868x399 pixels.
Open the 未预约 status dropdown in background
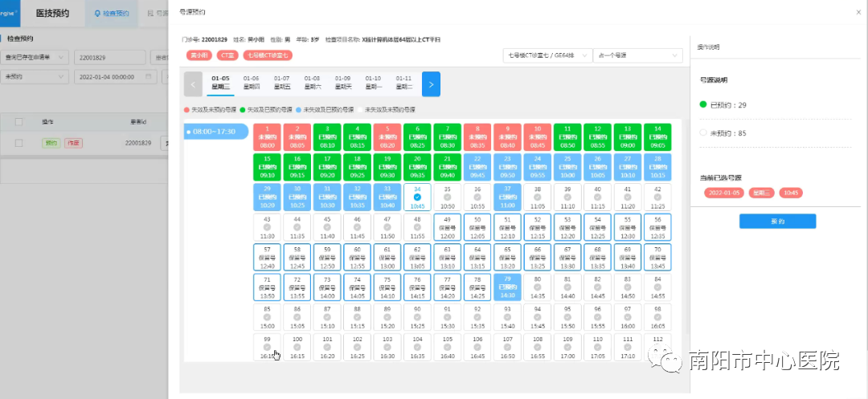tap(35, 77)
